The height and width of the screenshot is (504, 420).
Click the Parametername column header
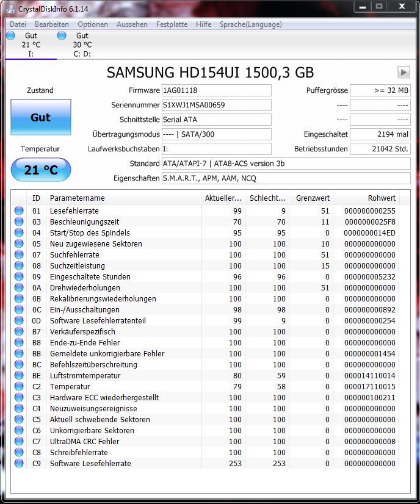coord(123,198)
